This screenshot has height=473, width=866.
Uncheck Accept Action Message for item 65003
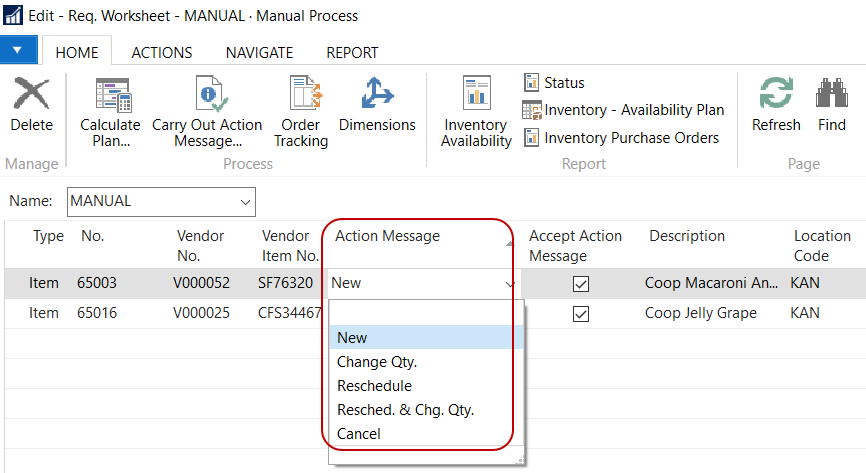581,284
